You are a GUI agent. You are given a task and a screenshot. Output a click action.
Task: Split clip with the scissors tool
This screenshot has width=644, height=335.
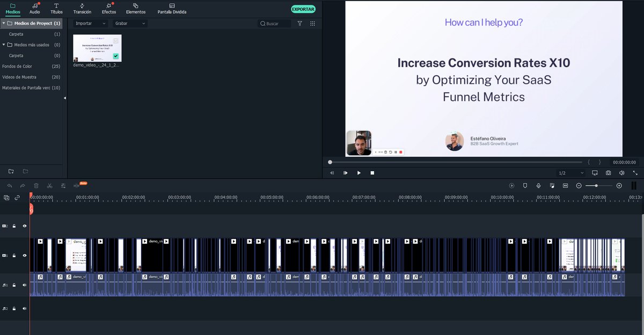pos(49,186)
